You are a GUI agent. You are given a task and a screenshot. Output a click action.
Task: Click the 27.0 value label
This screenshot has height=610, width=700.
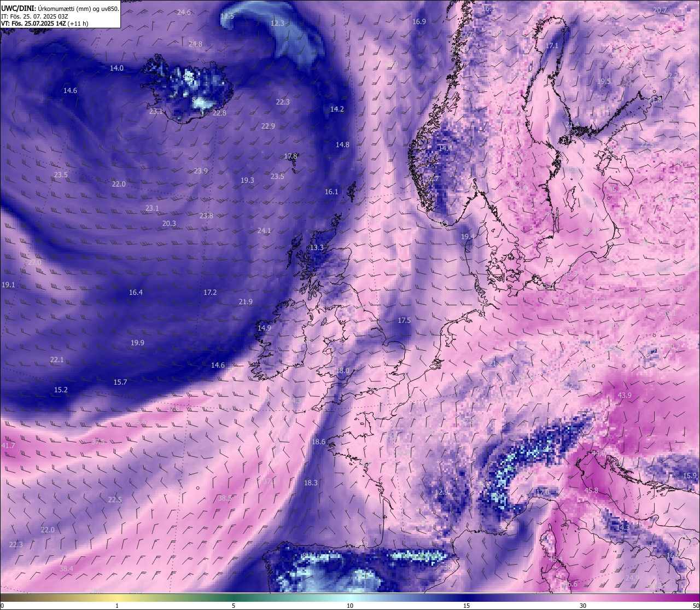click(34, 262)
